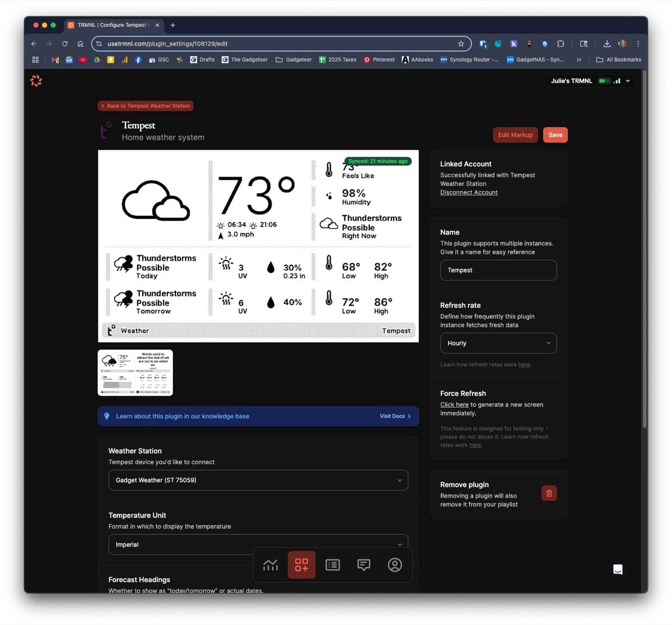
Task: Save the Tempest plugin settings
Action: pyautogui.click(x=555, y=134)
